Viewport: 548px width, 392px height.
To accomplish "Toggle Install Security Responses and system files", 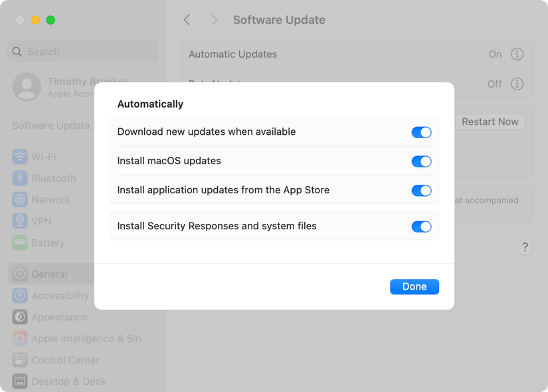I will coord(421,226).
